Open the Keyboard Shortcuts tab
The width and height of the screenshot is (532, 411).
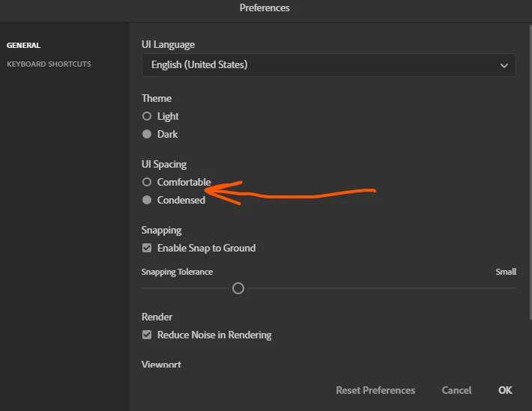point(49,64)
